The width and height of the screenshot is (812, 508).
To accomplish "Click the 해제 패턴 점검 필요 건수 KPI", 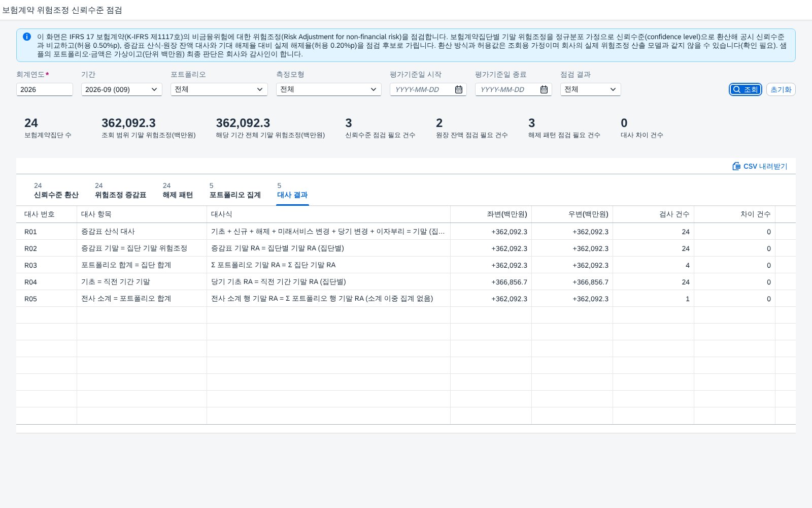I will tap(564, 129).
